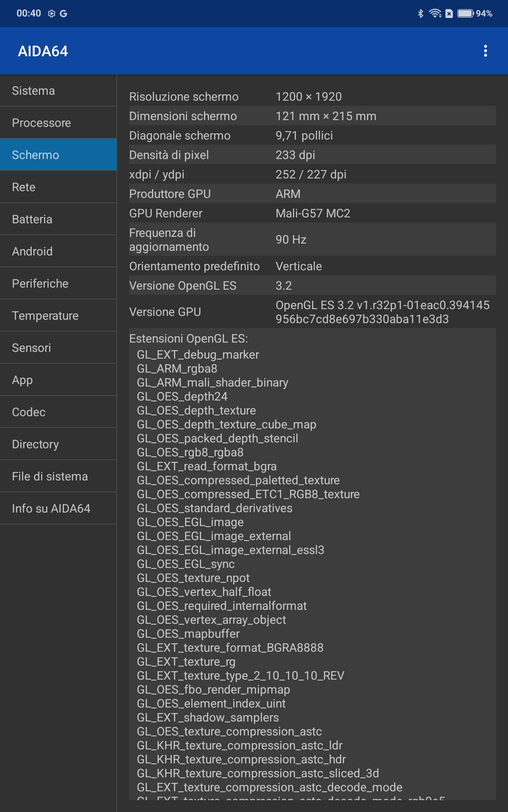Viewport: 508px width, 812px height.
Task: Open the Directory section
Action: pyautogui.click(x=58, y=444)
